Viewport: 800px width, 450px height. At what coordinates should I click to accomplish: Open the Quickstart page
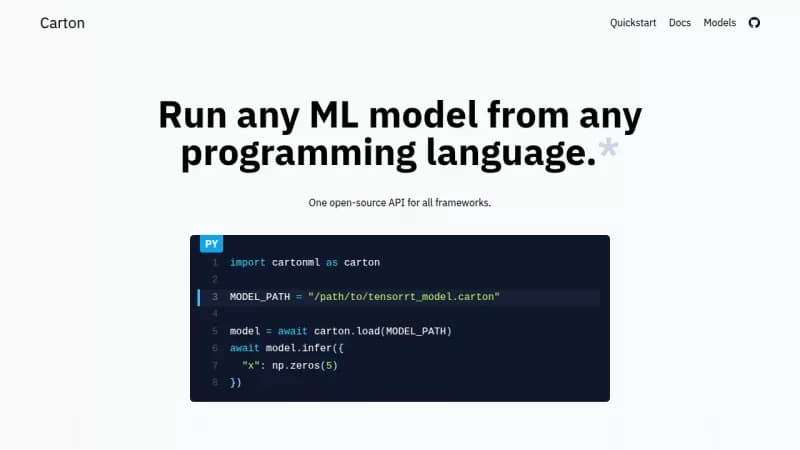(x=634, y=23)
